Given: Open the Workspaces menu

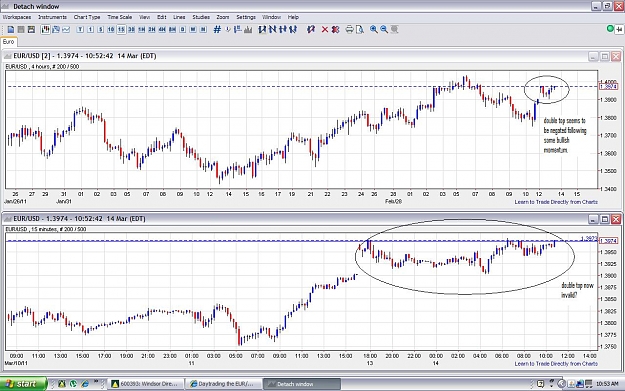Looking at the screenshot, I should 17,17.
